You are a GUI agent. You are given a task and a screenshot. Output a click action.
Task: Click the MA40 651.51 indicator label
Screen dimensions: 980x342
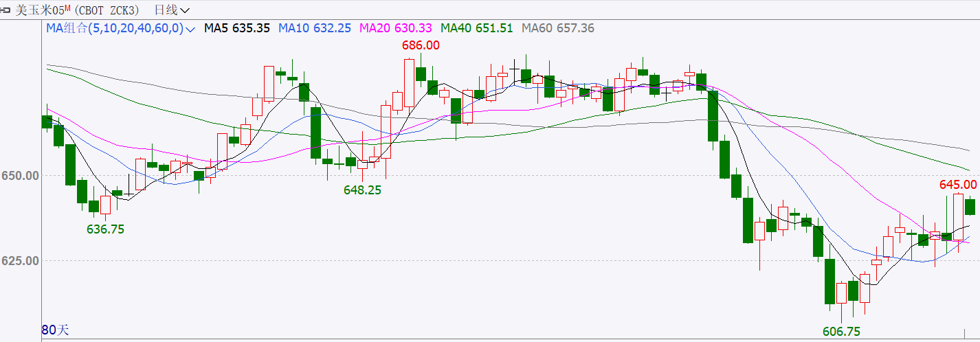477,28
